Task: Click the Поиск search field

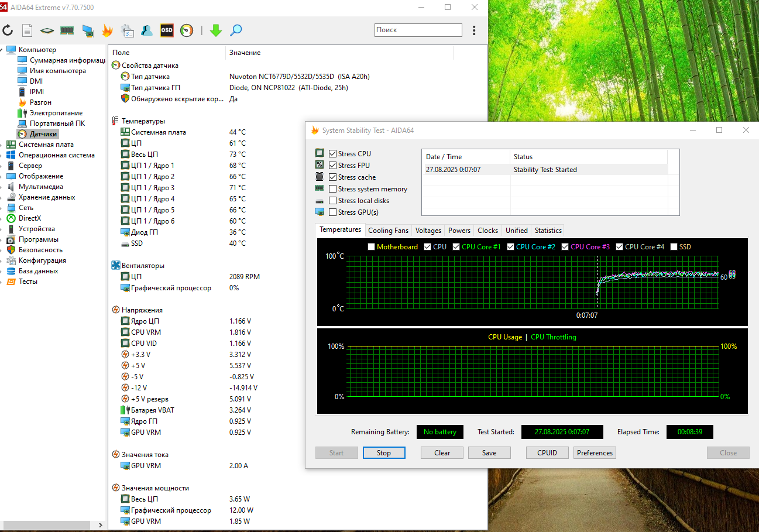Action: [418, 30]
